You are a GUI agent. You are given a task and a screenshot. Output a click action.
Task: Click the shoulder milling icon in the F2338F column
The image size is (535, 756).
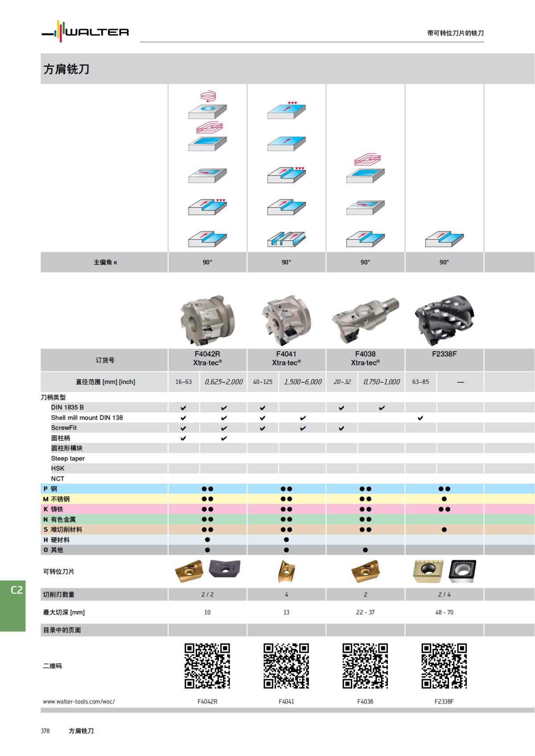click(444, 239)
